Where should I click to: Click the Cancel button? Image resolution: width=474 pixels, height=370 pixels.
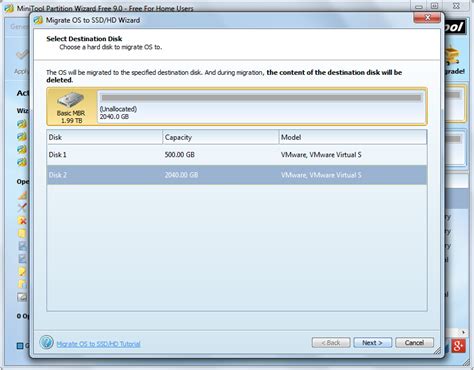point(414,343)
